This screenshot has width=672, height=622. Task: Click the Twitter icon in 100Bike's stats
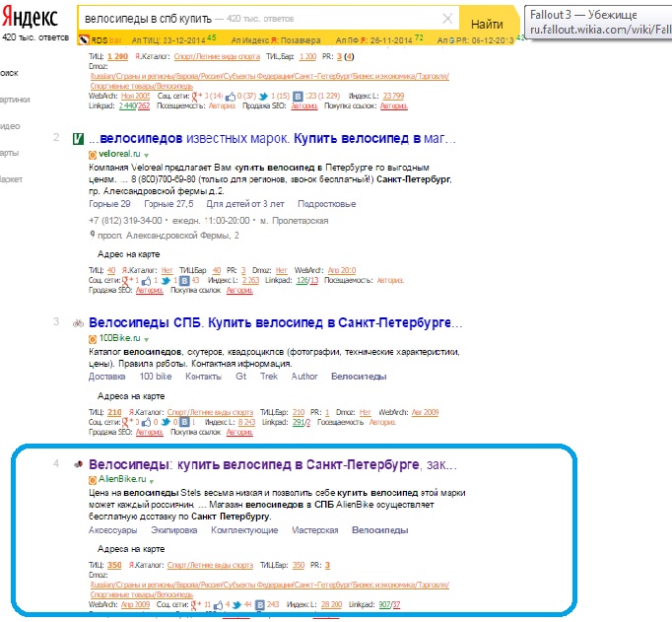pos(166,422)
